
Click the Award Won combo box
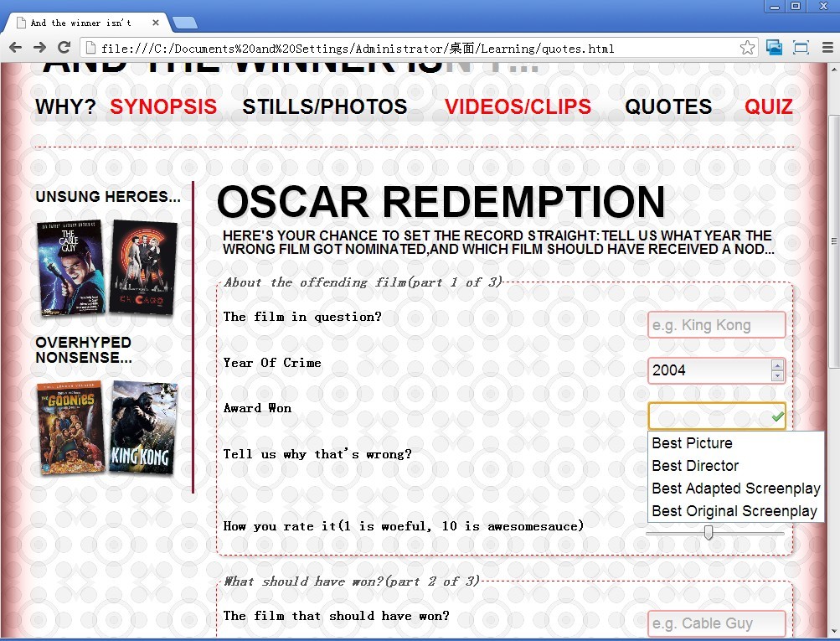click(x=717, y=416)
